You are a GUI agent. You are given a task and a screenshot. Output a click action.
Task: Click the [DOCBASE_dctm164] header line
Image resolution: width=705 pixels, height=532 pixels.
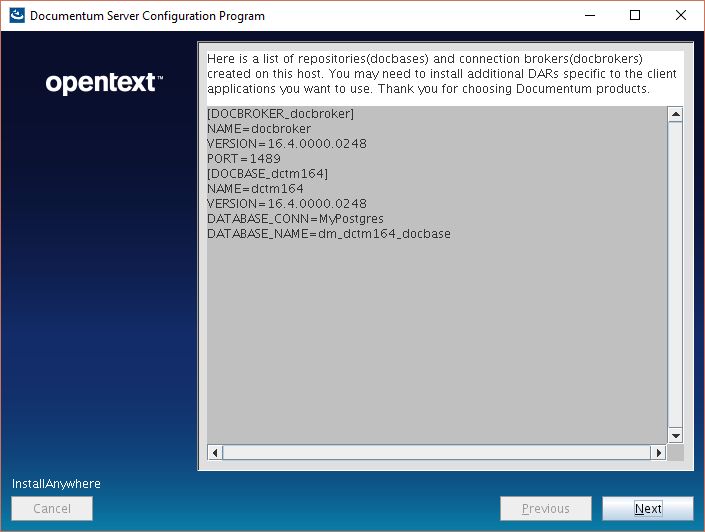(x=267, y=174)
